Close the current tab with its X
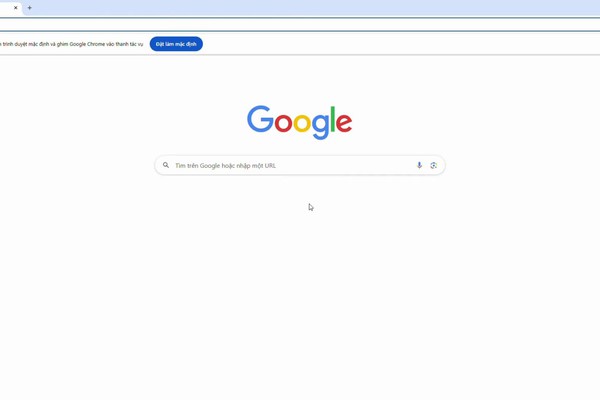The image size is (600, 400). coord(16,8)
